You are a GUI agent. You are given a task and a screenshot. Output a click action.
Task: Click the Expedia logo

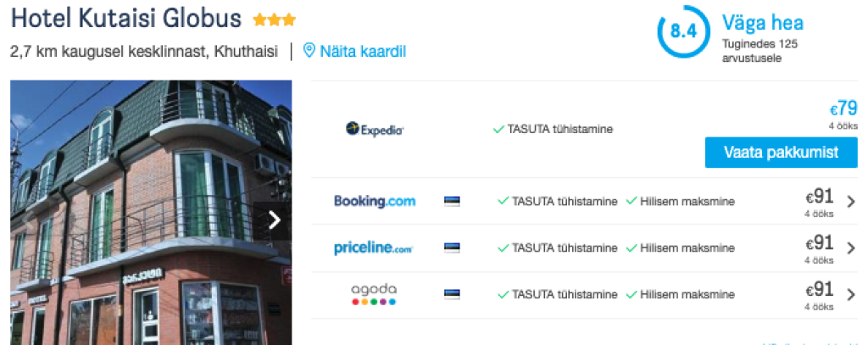coord(375,130)
